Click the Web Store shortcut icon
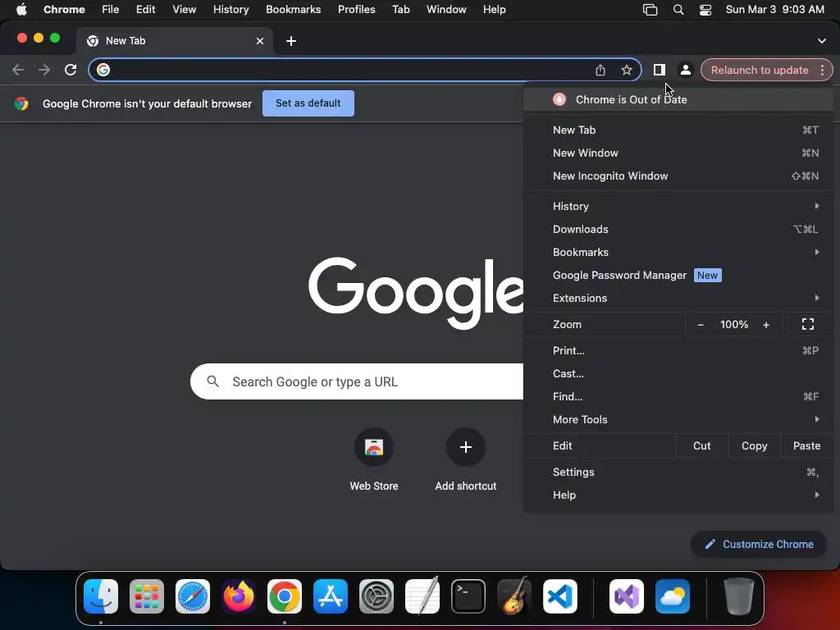The image size is (840, 630). pos(374,447)
